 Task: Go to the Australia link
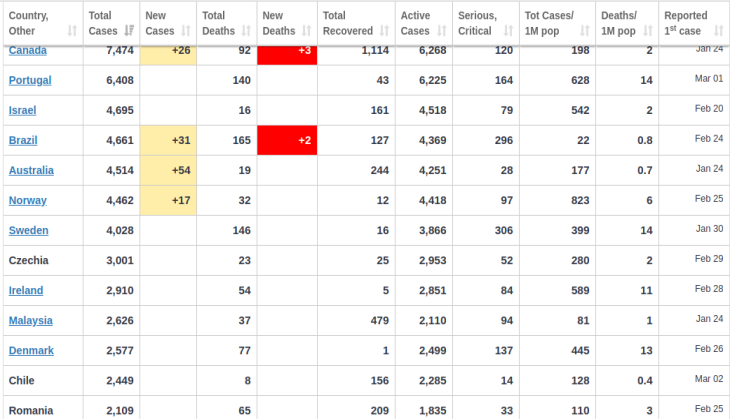pos(31,170)
